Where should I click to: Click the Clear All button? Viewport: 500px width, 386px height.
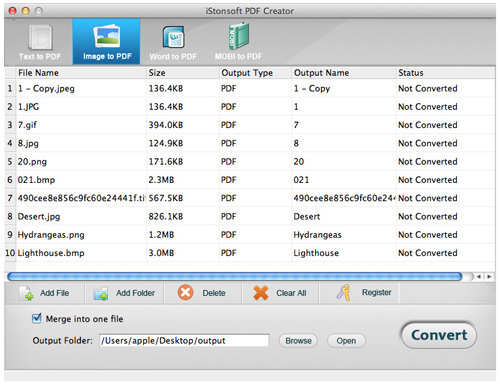[x=280, y=293]
